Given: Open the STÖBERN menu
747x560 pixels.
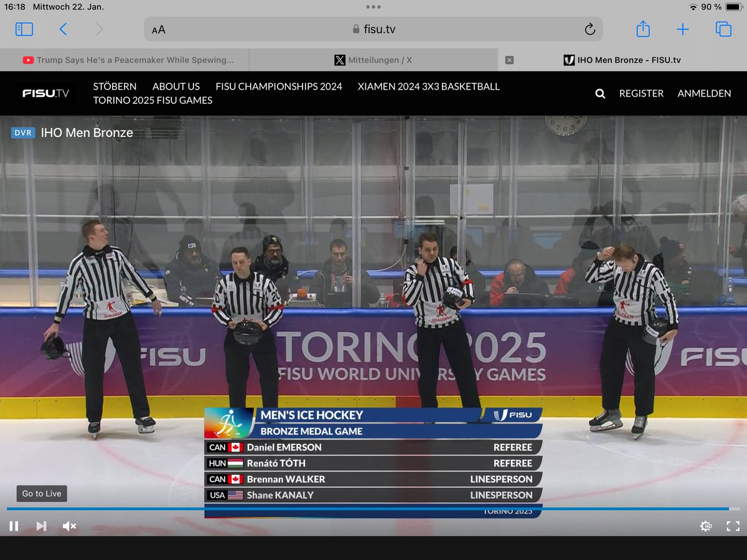Looking at the screenshot, I should coord(115,86).
